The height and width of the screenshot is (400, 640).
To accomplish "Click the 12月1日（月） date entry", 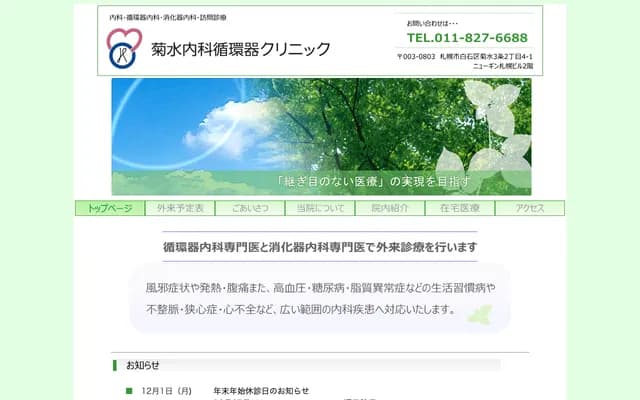I will click(x=167, y=391).
